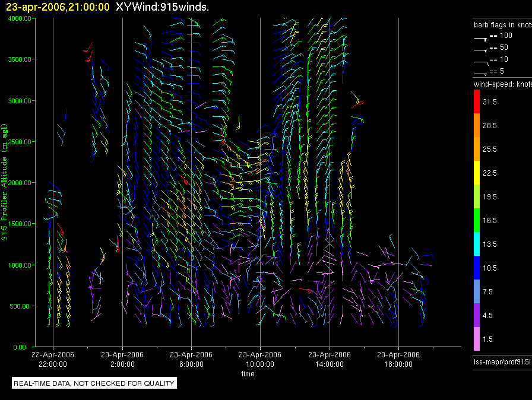Click the cyan 13.5 knots color band

[x=477, y=244]
